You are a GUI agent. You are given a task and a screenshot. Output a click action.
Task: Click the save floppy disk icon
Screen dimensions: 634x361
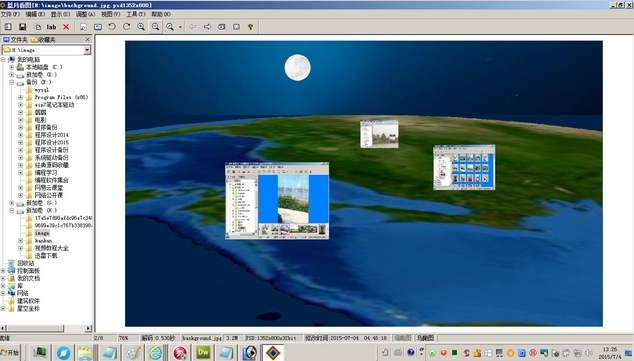[23, 27]
